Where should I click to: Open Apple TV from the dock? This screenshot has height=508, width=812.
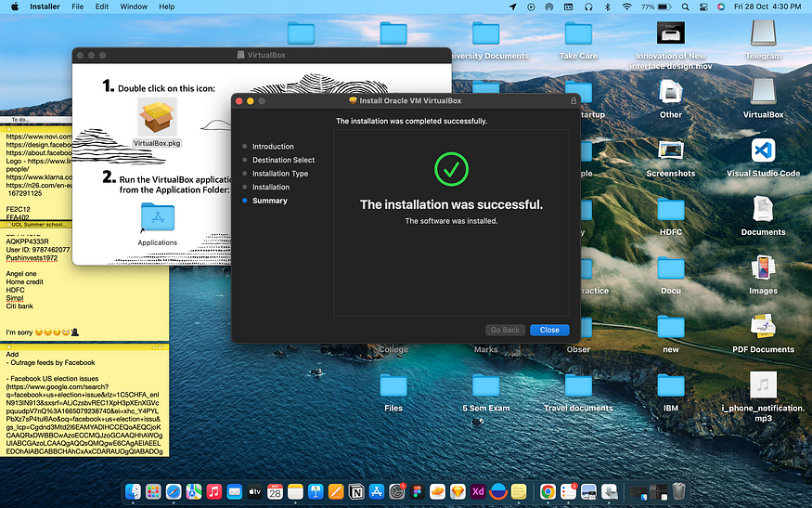[255, 491]
